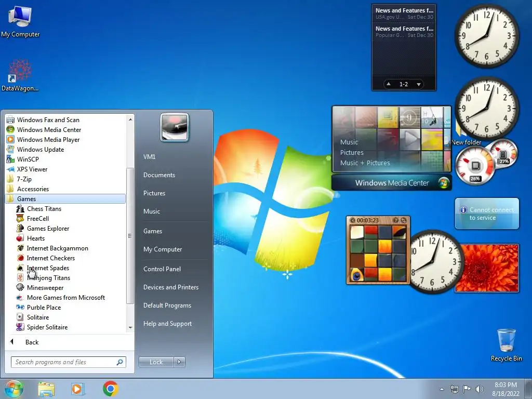Select the DataWagon desktop shortcut
This screenshot has height=399, width=532.
point(20,75)
